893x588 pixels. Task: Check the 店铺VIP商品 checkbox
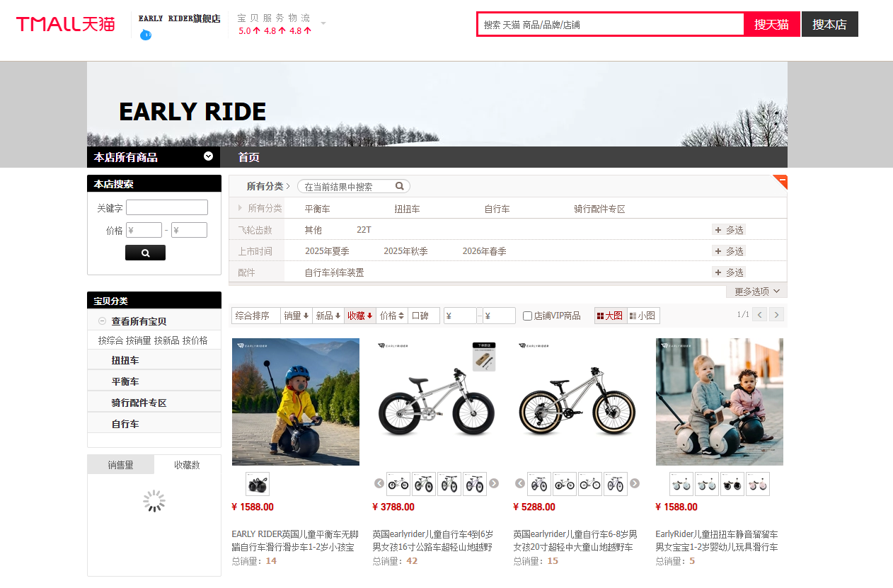(x=527, y=316)
